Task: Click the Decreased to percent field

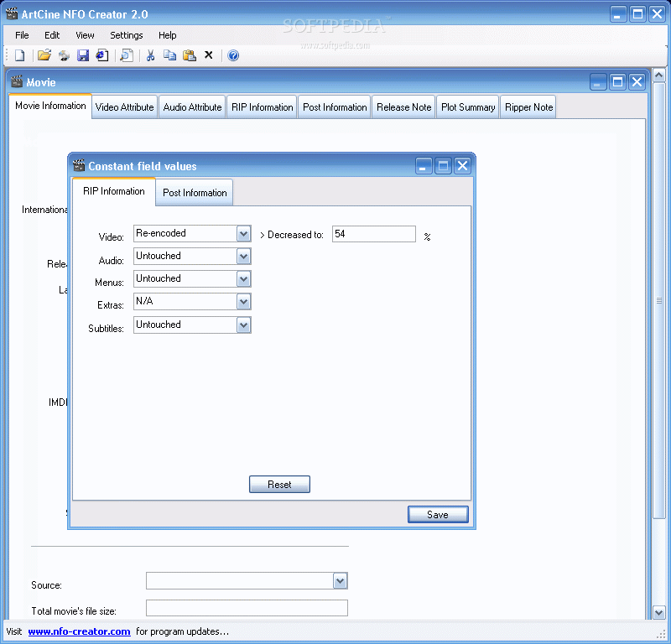Action: click(x=374, y=234)
